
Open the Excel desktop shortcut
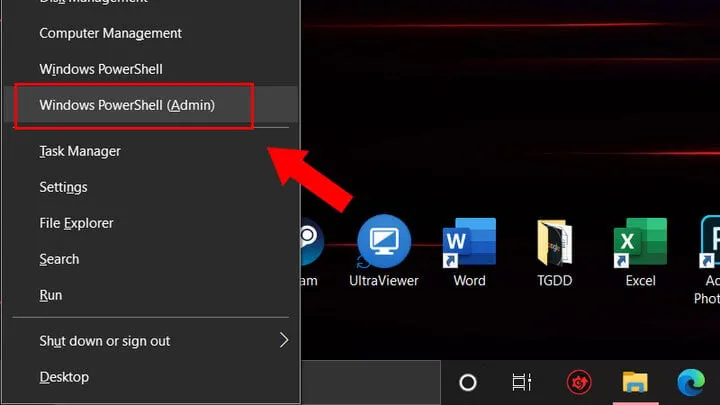tap(640, 241)
